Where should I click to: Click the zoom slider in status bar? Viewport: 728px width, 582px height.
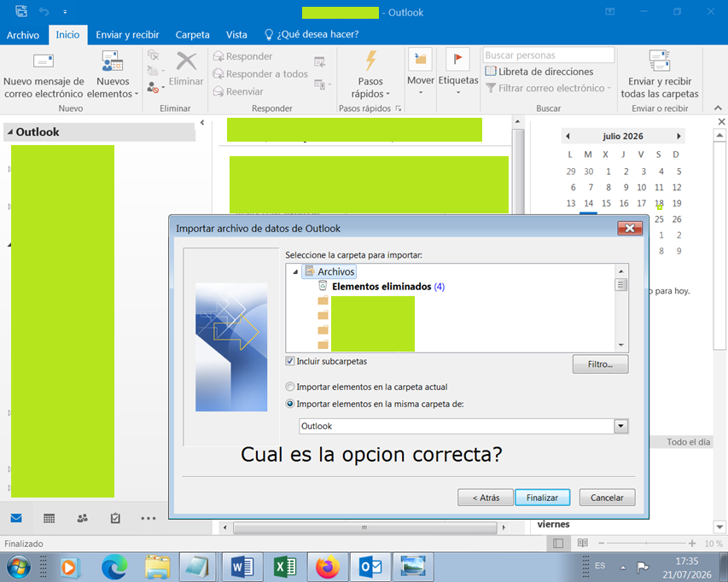click(x=646, y=543)
